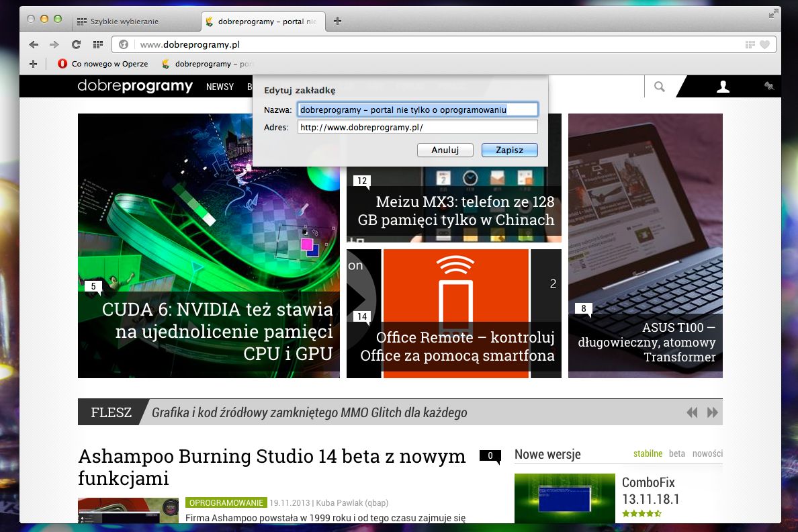Screen dimensions: 798x532
Task: Add bookmark with the bookmarks bar plus icon
Action: tap(33, 64)
